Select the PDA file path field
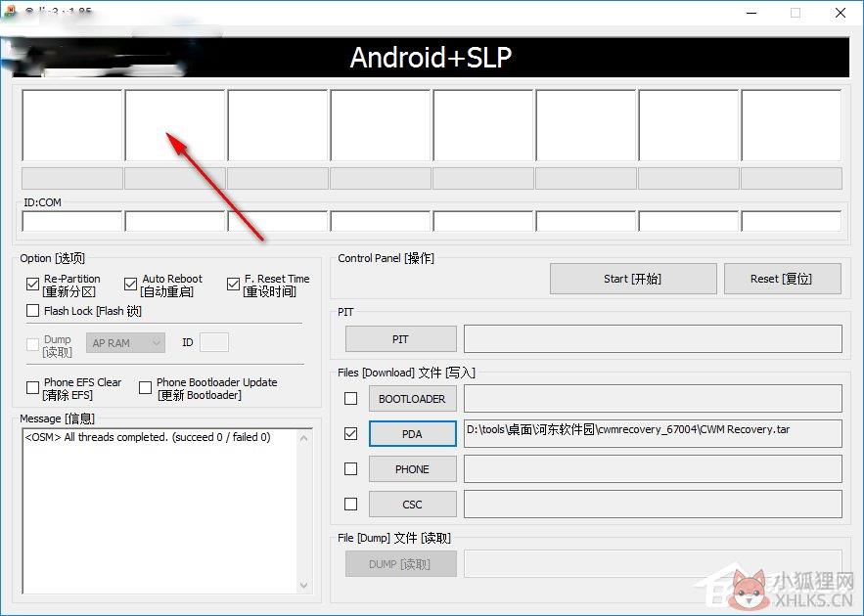864x616 pixels. (x=653, y=434)
